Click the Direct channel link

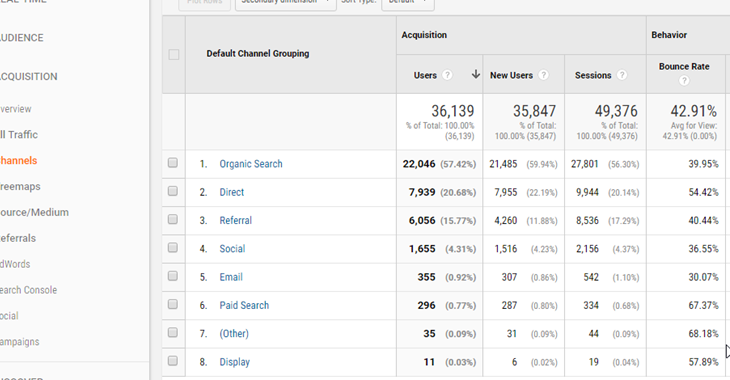232,192
